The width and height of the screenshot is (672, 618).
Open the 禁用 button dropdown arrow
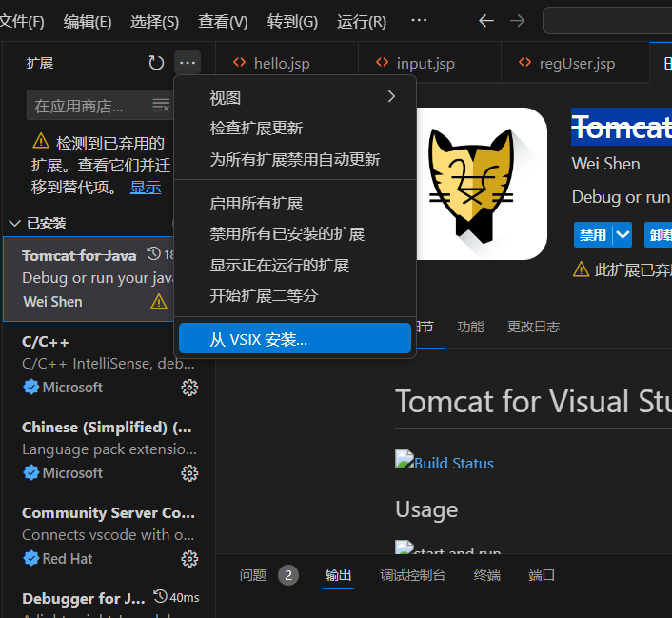click(x=623, y=234)
